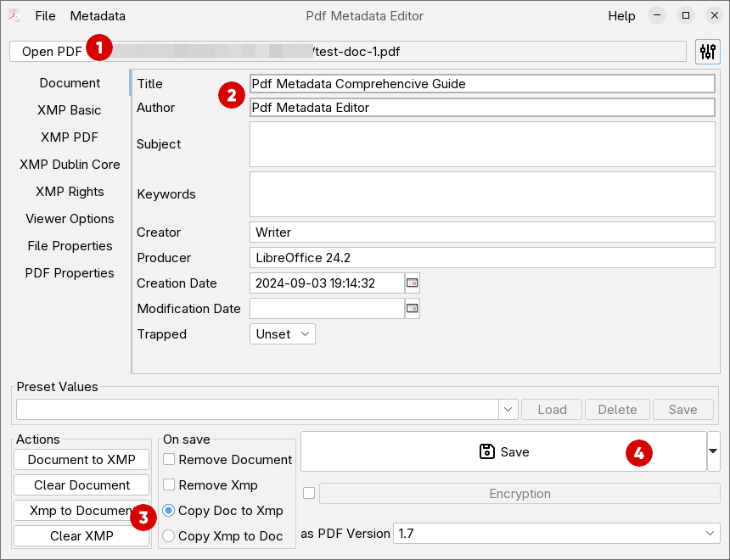The image size is (730, 560).
Task: Click the large Save button
Action: 503,451
